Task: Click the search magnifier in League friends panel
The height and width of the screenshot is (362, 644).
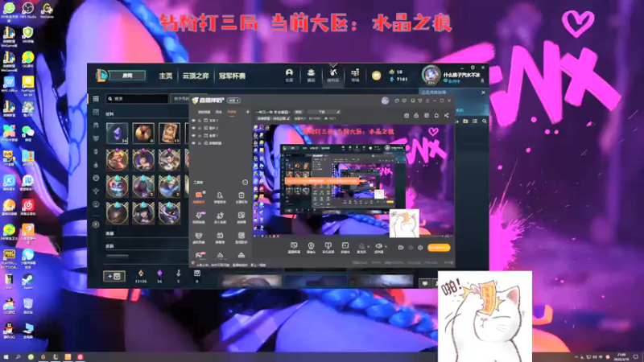Action: [x=485, y=121]
